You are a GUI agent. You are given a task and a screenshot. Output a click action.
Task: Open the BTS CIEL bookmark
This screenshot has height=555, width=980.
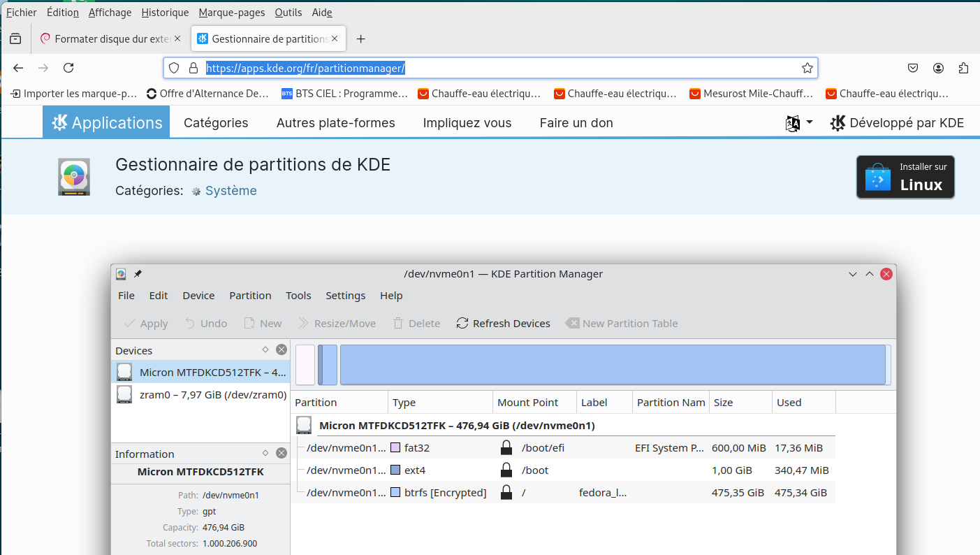[344, 93]
